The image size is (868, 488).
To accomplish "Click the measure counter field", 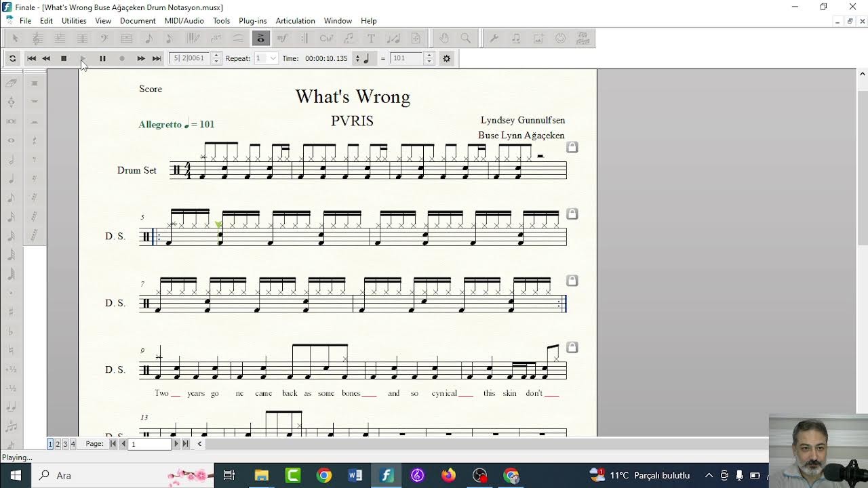I will pyautogui.click(x=190, y=58).
